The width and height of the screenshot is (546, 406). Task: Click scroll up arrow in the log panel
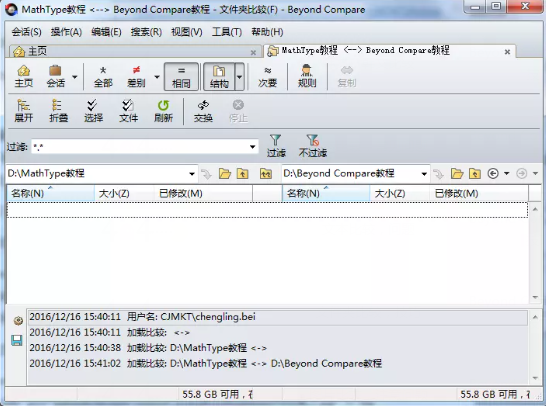[x=535, y=317]
